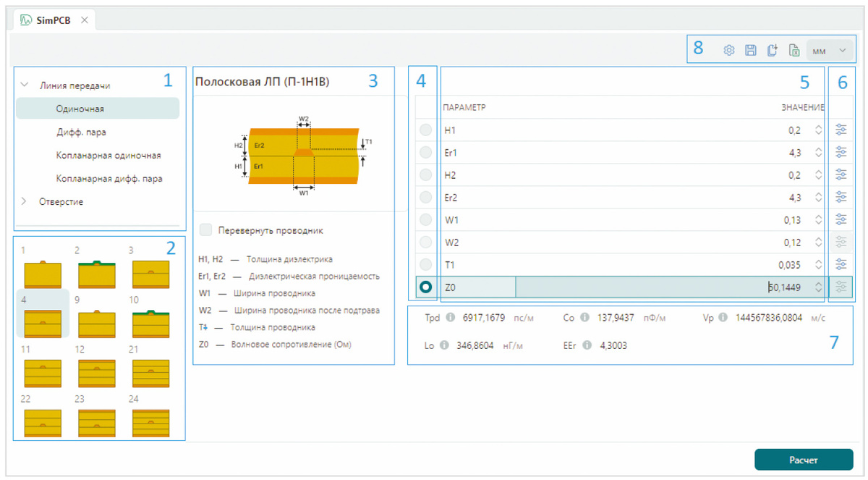Viewport: 868px width, 480px height.
Task: Click the ЗНАЧЕНИЕ column header
Action: coord(802,107)
